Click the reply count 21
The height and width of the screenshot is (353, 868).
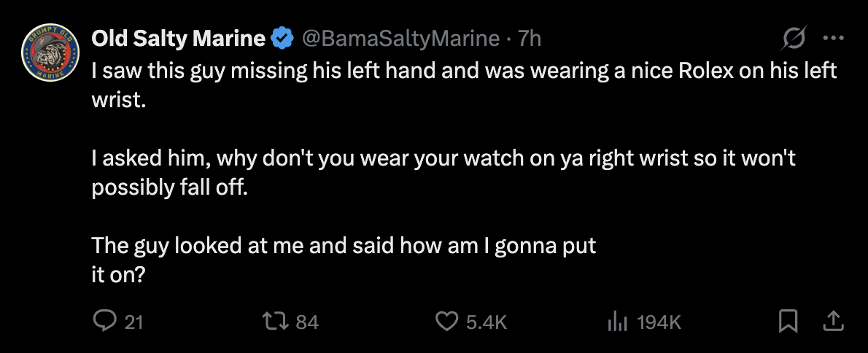(133, 322)
